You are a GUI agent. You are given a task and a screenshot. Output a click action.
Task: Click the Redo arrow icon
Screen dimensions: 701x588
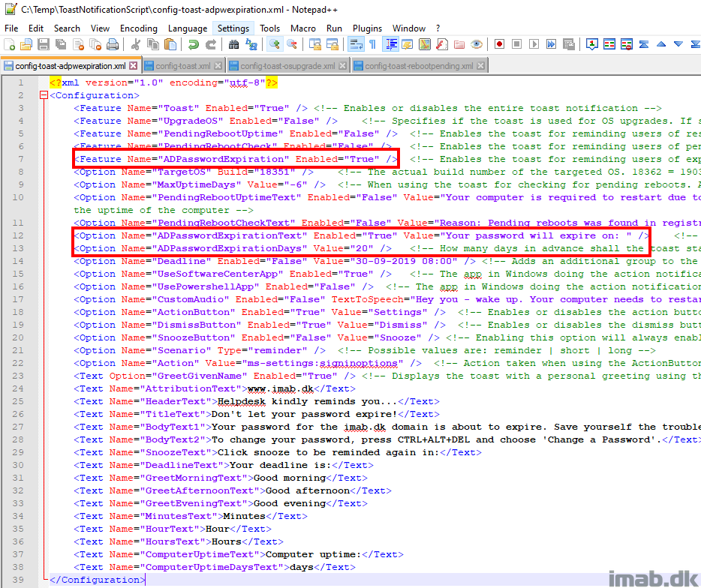click(211, 44)
